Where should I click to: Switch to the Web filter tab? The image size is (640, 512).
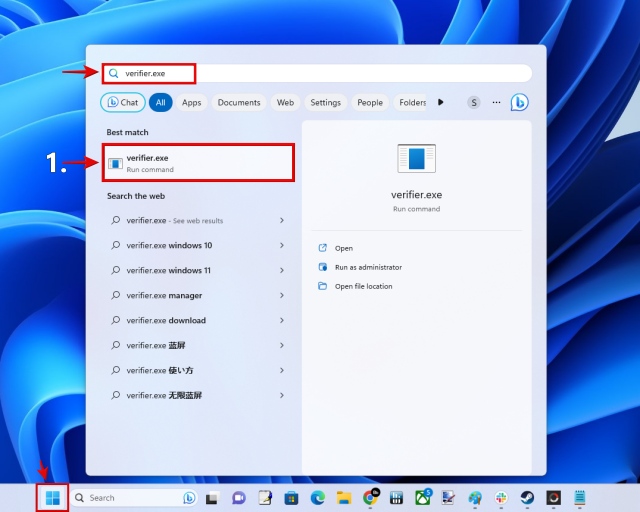[285, 102]
